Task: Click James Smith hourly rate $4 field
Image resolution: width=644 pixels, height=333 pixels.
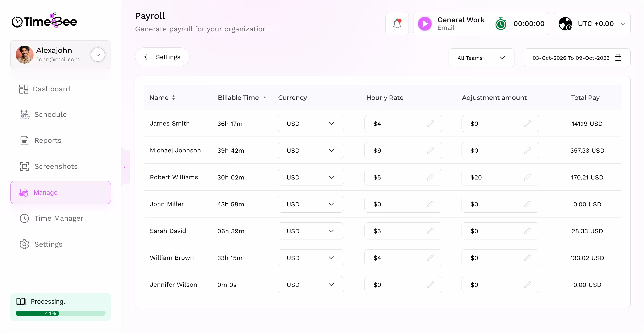Action: click(403, 124)
